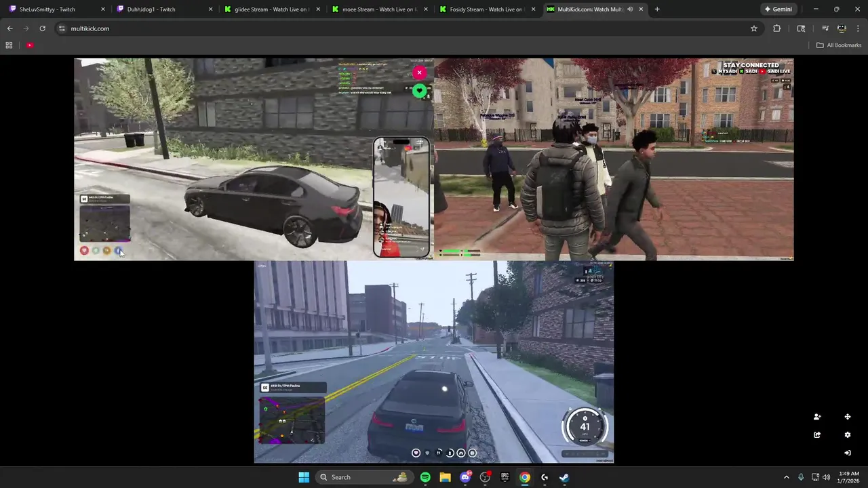Open the Chrome profile avatar

coord(842,28)
